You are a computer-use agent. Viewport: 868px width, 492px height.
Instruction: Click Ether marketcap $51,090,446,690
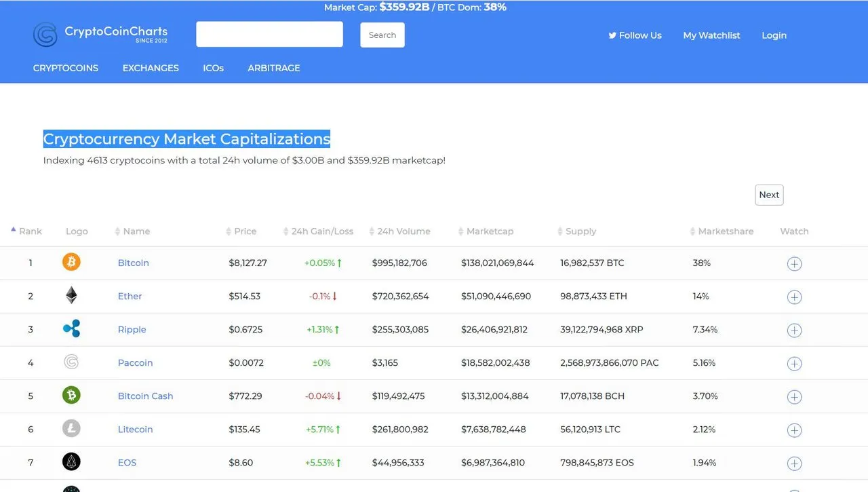coord(496,296)
